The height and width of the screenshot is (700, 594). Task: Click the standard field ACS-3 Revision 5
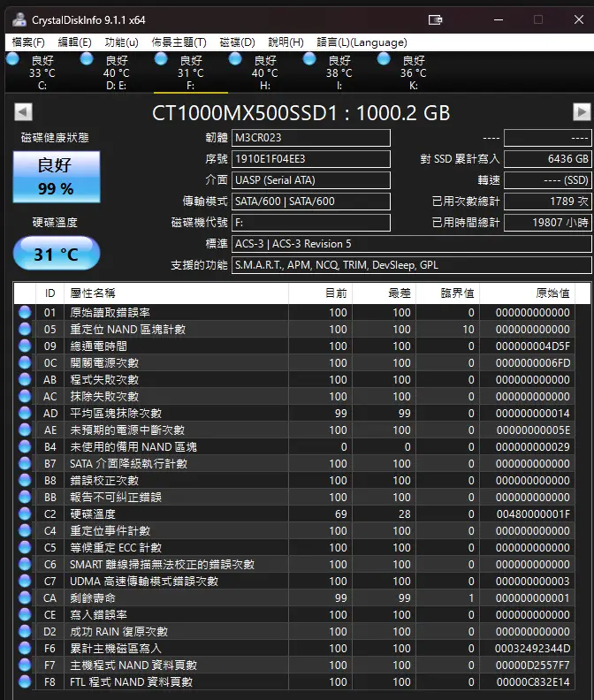point(412,244)
